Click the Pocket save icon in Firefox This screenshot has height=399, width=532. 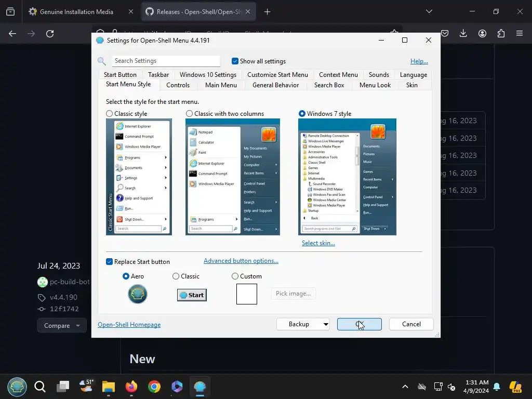click(x=445, y=33)
